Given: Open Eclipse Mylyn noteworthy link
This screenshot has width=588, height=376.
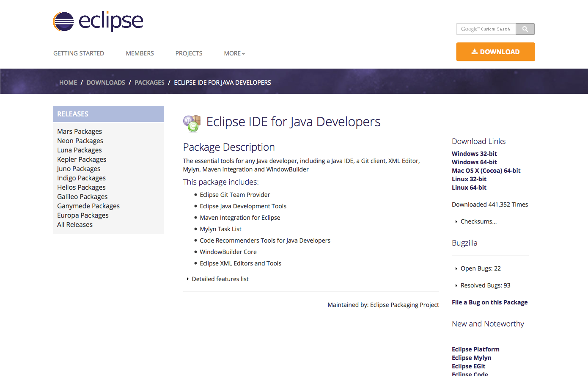Looking at the screenshot, I should point(471,358).
